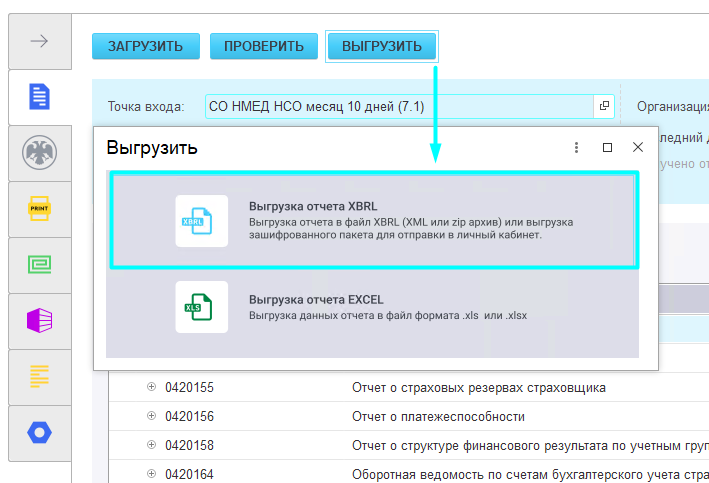Click the yellow PRINT icon in sidebar
Screen dimensions: 709x483
coord(39,209)
